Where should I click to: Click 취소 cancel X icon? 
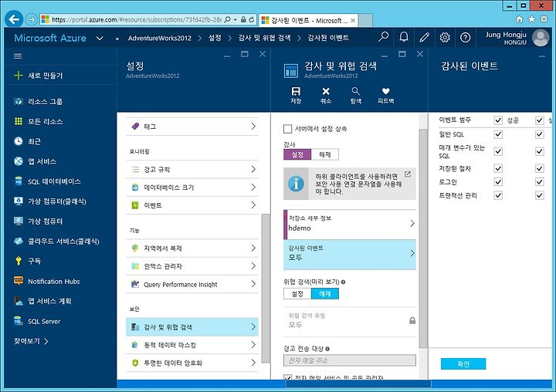326,96
